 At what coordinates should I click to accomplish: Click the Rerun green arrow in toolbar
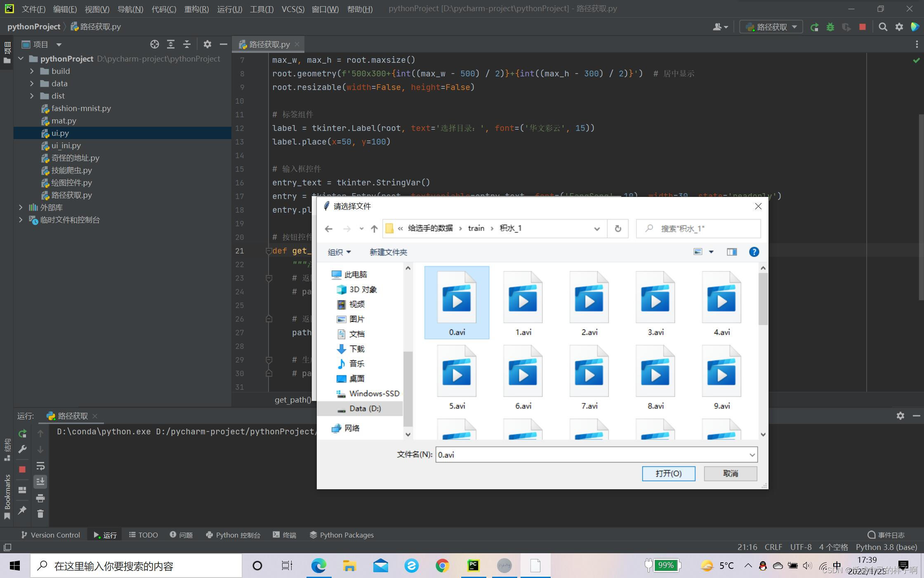(814, 27)
